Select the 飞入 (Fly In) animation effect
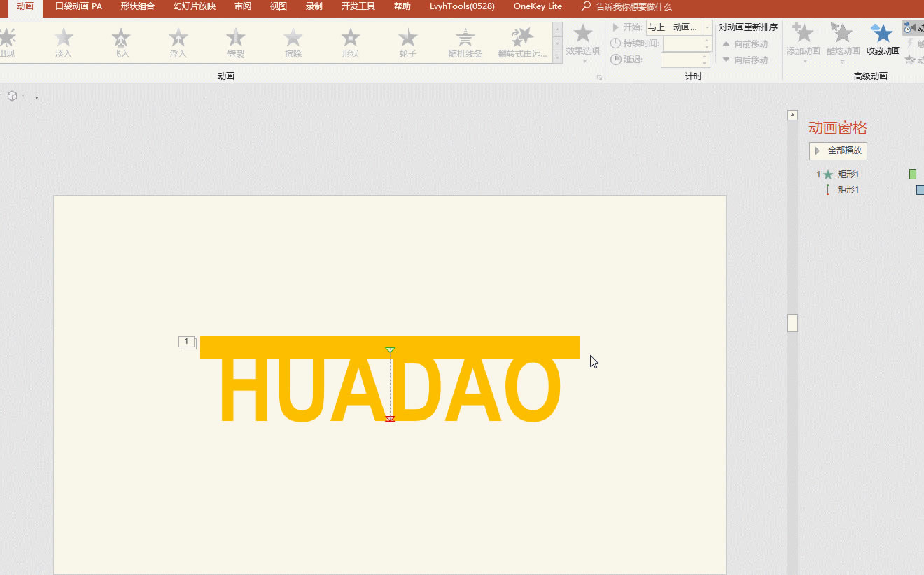This screenshot has width=924, height=575. pyautogui.click(x=121, y=43)
